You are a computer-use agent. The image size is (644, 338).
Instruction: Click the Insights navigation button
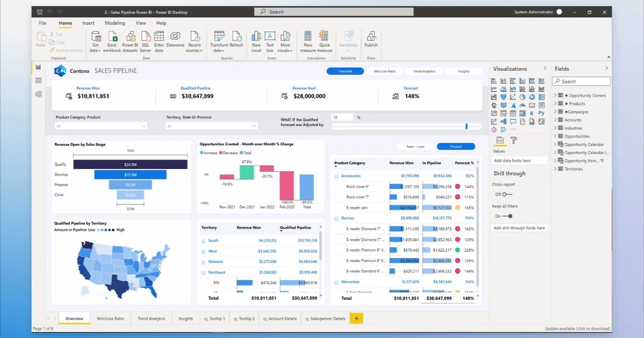coord(464,71)
